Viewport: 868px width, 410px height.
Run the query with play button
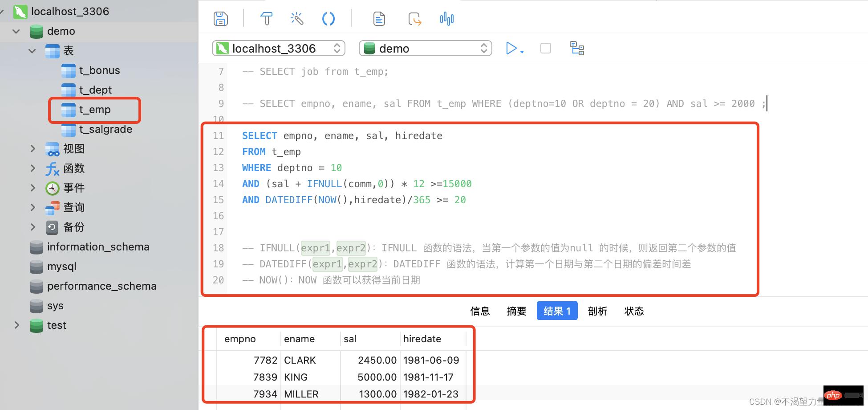click(x=511, y=48)
